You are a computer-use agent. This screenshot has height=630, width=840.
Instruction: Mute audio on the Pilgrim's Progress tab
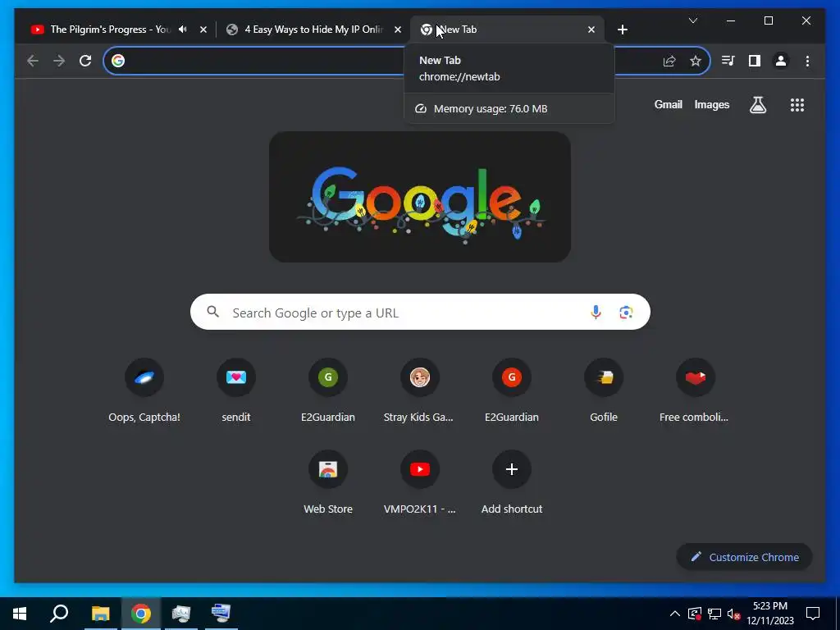click(183, 30)
